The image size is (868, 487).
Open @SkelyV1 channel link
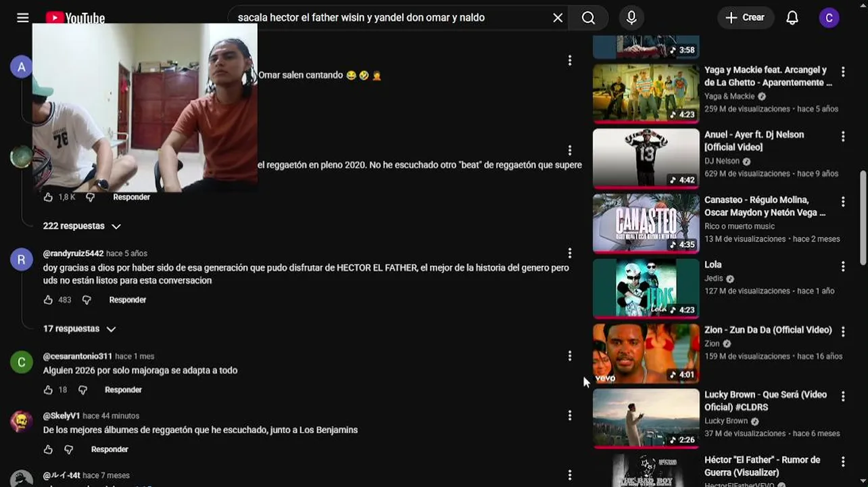(62, 416)
